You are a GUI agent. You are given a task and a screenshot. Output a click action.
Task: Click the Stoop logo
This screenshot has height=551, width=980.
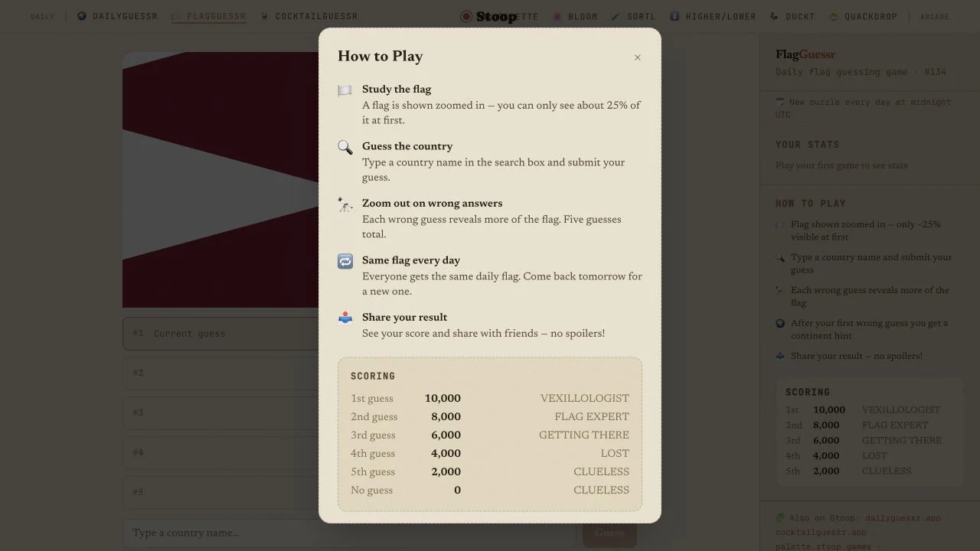point(488,16)
